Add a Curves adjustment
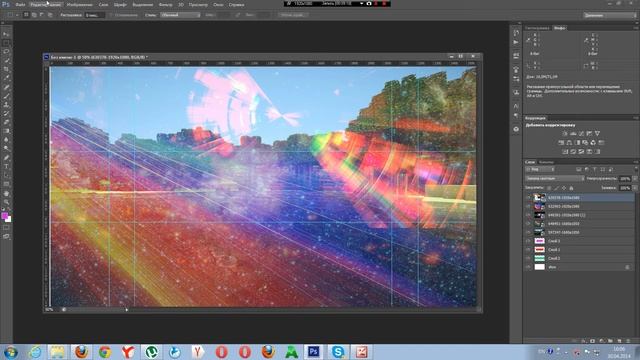 (x=581, y=133)
